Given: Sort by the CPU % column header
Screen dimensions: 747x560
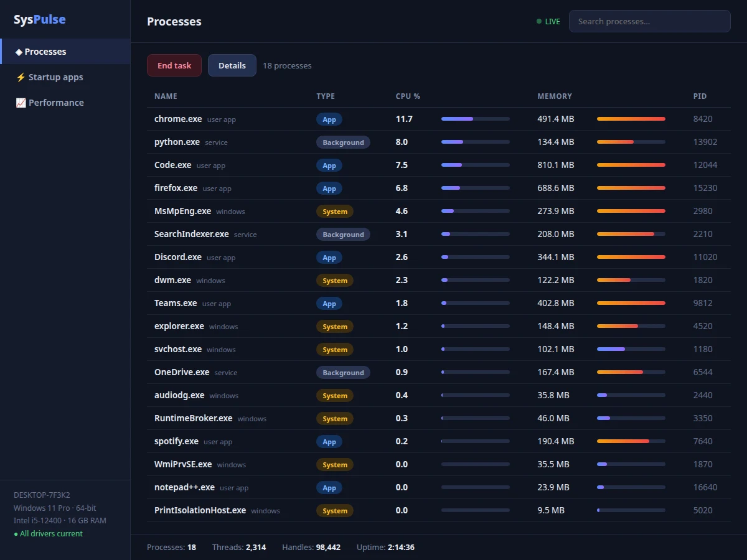Looking at the screenshot, I should coord(408,96).
